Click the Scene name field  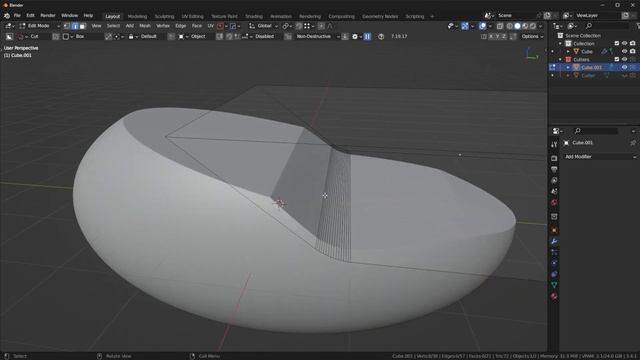coord(516,16)
